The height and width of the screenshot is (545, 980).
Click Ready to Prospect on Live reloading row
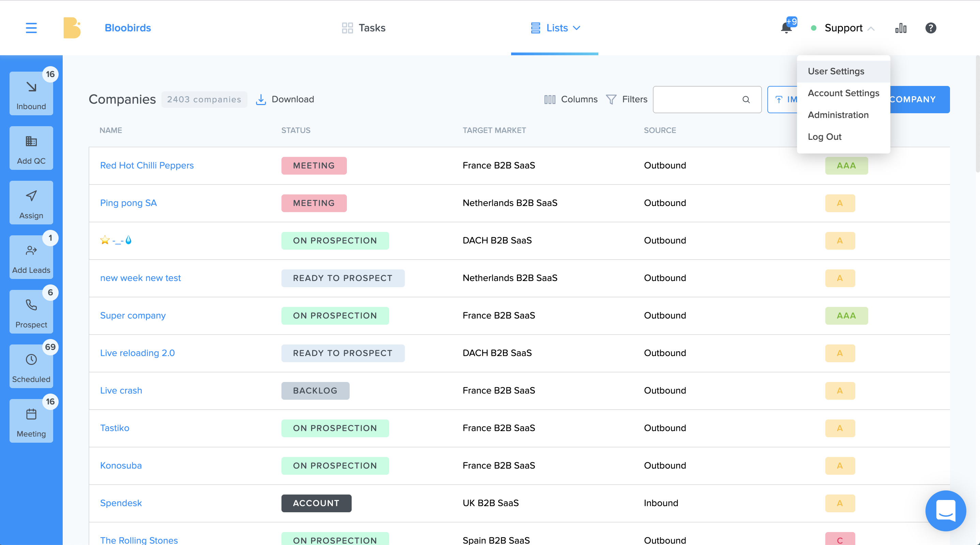click(342, 353)
